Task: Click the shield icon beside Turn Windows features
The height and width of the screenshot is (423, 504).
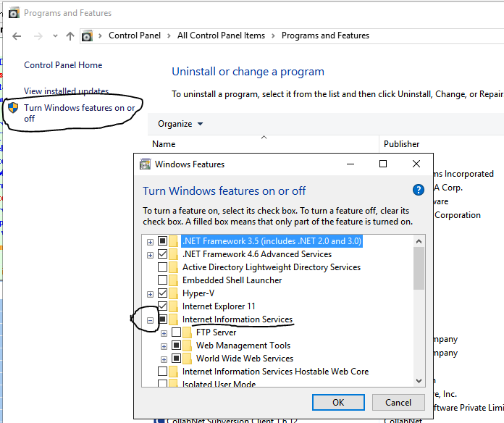Action: point(13,108)
